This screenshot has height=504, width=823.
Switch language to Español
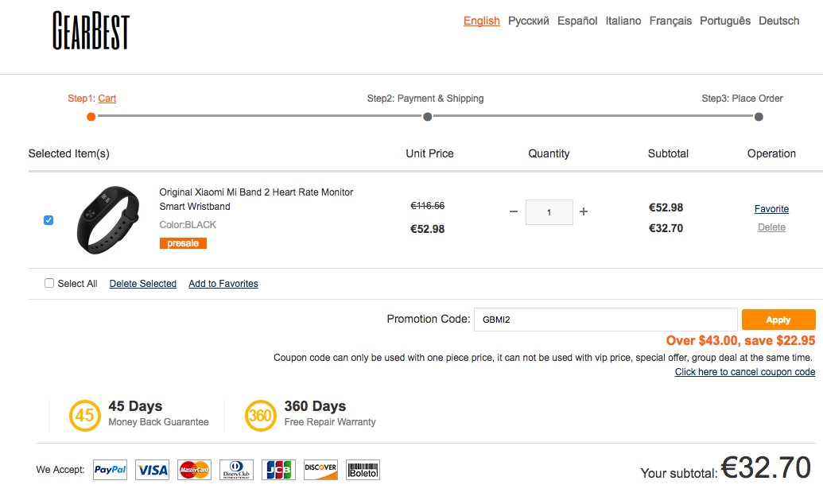[577, 21]
